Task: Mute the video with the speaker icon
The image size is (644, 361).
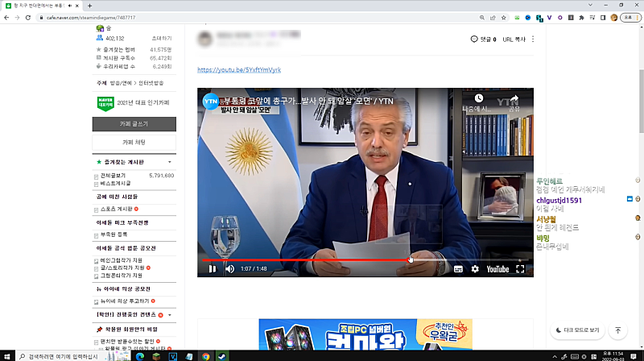Action: pos(229,269)
